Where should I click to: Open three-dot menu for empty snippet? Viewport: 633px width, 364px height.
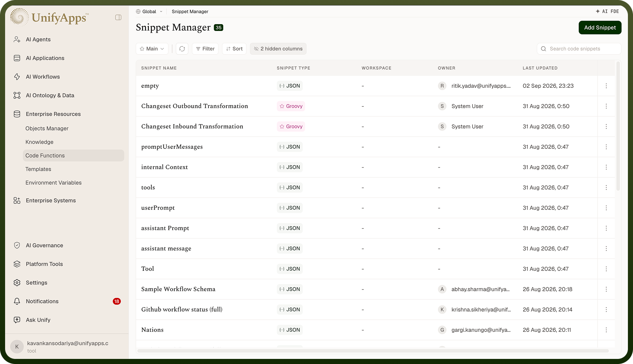606,86
